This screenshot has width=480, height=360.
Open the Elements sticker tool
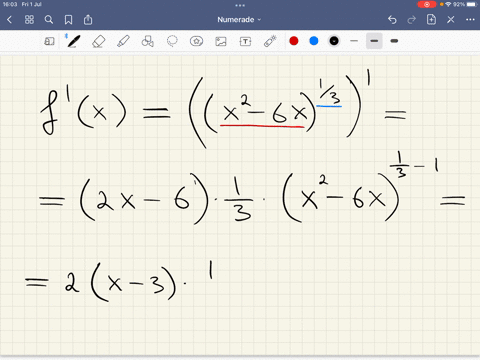click(x=196, y=41)
